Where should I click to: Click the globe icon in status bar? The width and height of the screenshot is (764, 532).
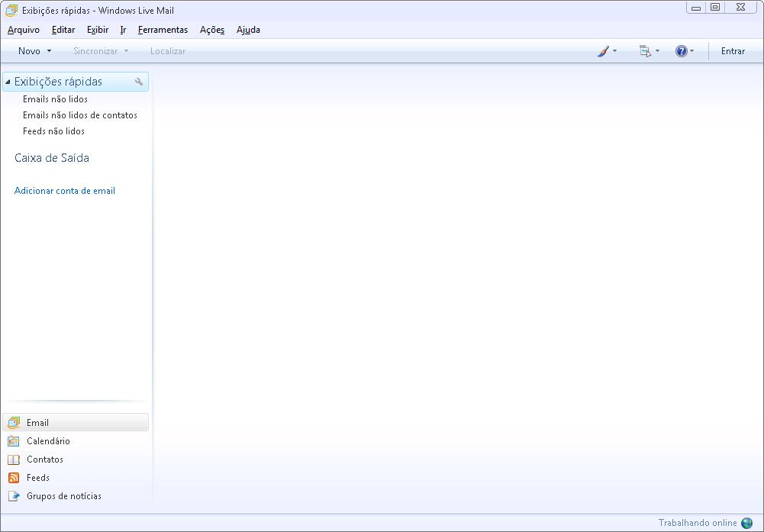pos(746,523)
